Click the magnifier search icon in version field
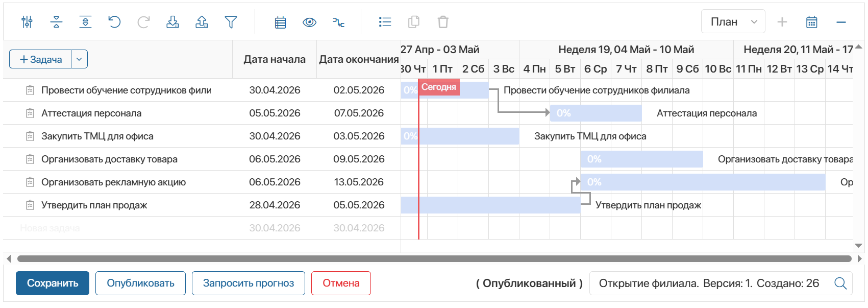The image size is (868, 308). [840, 283]
